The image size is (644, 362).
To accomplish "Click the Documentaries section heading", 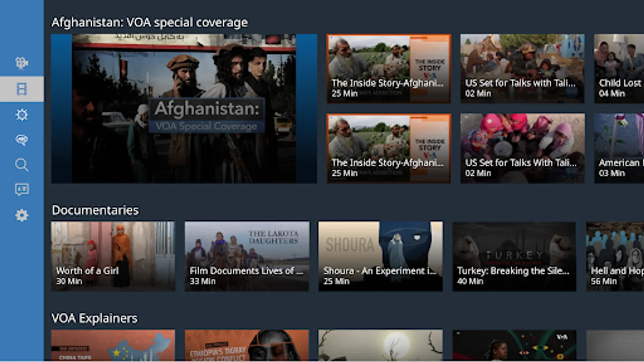I will pyautogui.click(x=95, y=210).
